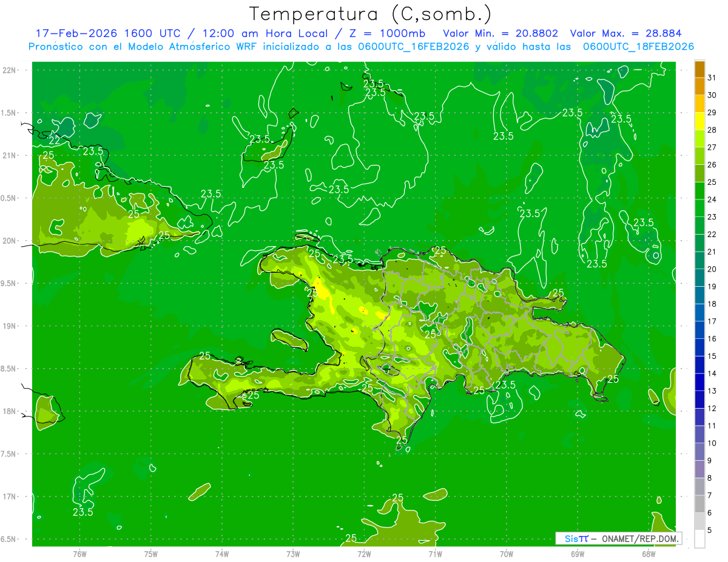This screenshot has height=562, width=728.
Task: Click the legend value "31" on the color bar
Action: (x=712, y=78)
